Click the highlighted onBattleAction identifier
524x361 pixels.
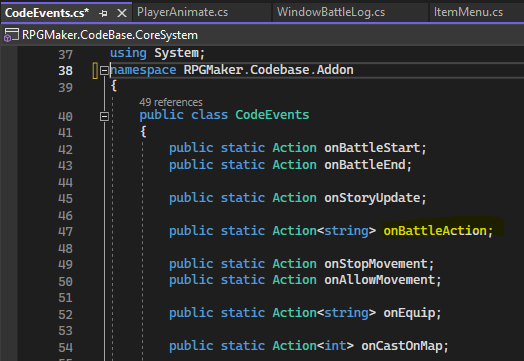coord(435,231)
